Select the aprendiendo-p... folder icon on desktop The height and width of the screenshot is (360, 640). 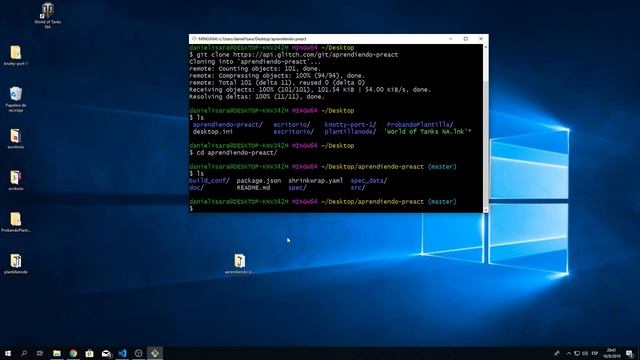point(240,264)
